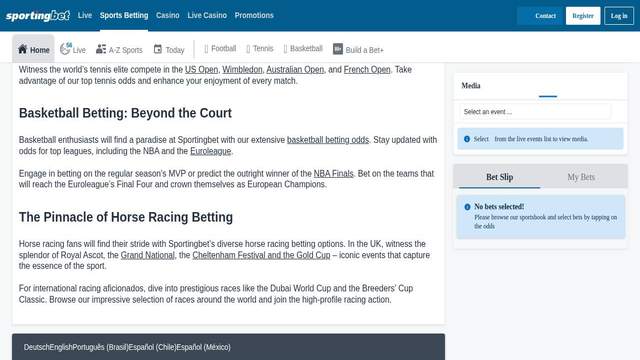Follow the Australian Open link
Image resolution: width=640 pixels, height=360 pixels.
(x=295, y=70)
